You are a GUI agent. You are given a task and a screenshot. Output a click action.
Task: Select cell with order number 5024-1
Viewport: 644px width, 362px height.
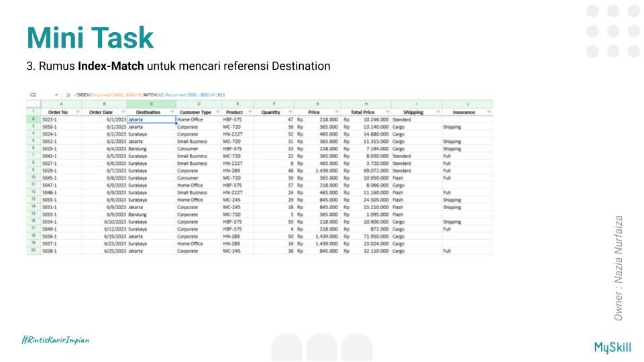pyautogui.click(x=61, y=134)
